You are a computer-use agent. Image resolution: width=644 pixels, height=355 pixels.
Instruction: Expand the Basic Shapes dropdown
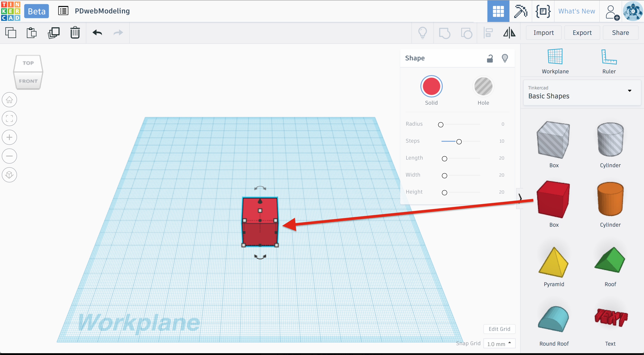[x=629, y=91]
